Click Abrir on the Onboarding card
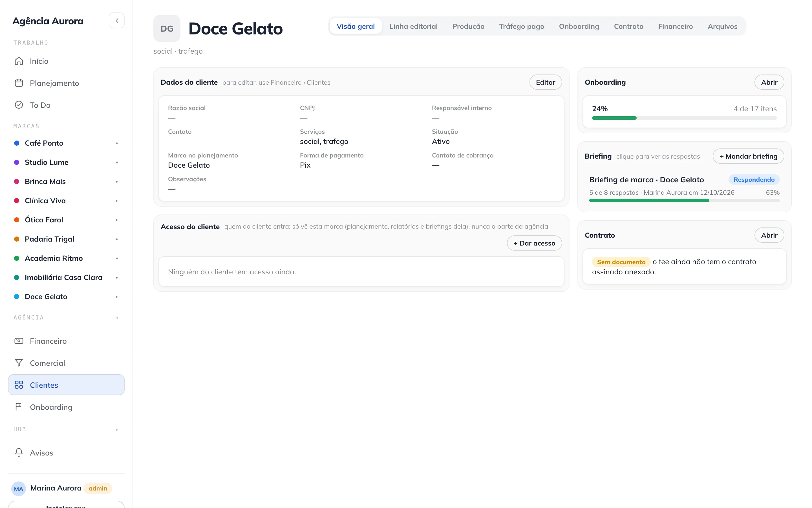812x508 pixels. [769, 82]
